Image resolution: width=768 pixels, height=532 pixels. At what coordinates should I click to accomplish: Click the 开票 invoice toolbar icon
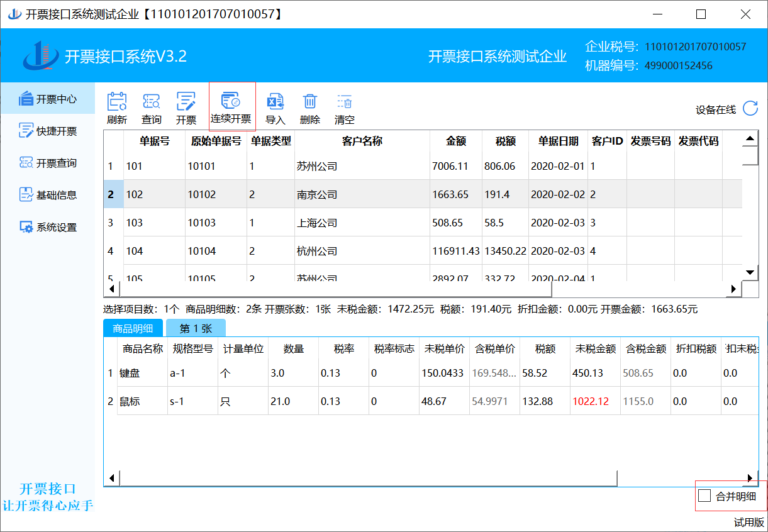[186, 102]
